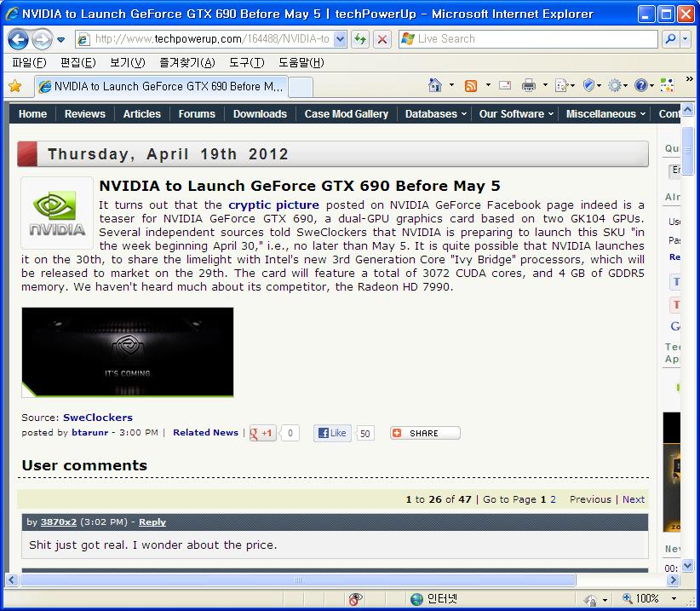Go to Next comments page
700x611 pixels.
click(634, 499)
